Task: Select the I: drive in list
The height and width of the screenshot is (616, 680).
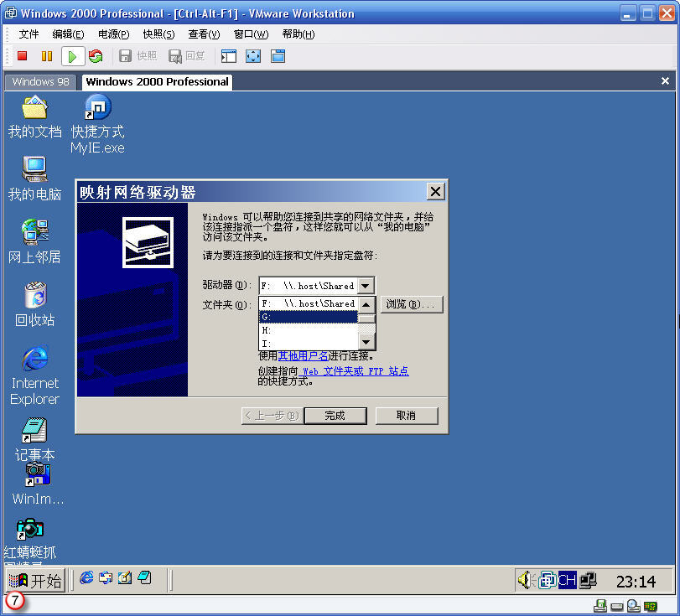Action: tap(309, 344)
